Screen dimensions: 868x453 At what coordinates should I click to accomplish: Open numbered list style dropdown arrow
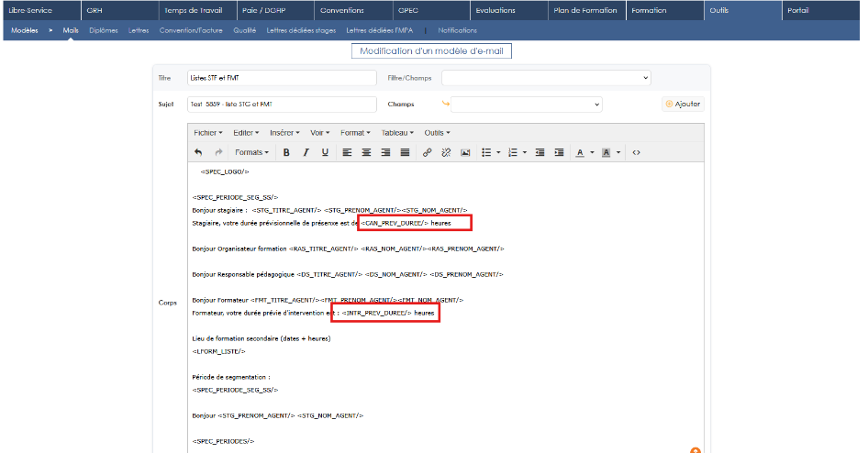pyautogui.click(x=525, y=152)
